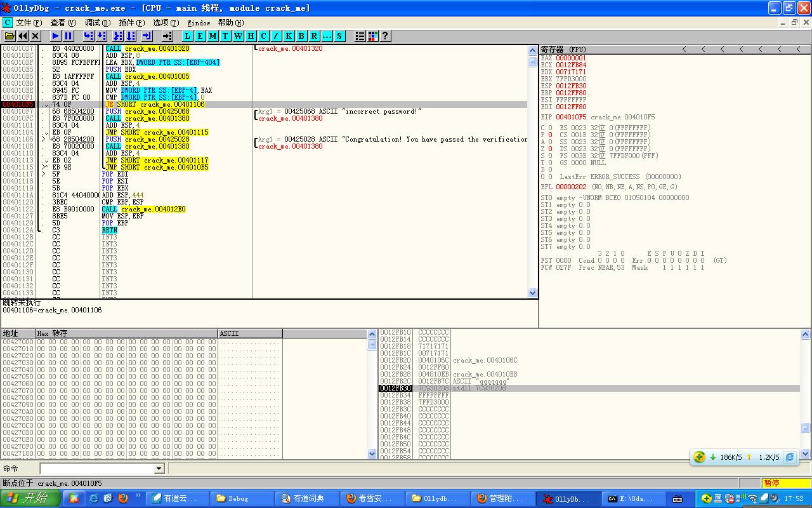The height and width of the screenshot is (508, 812).
Task: Open the file with folder icon
Action: (10, 36)
